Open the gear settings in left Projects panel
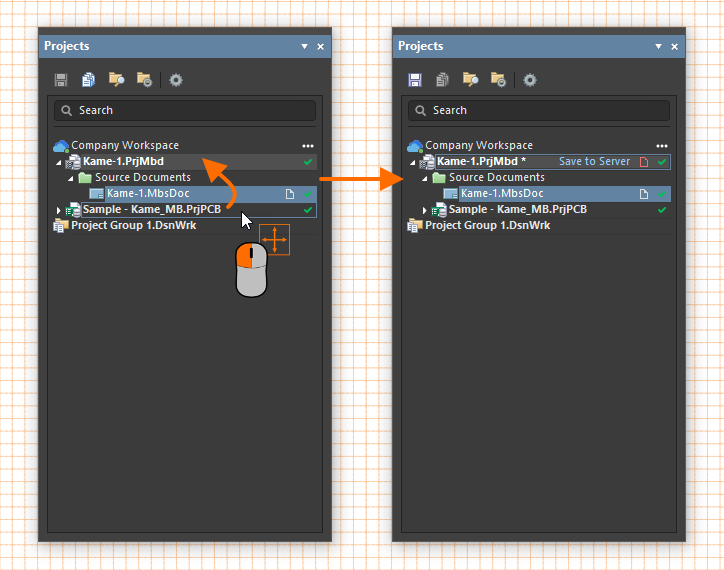The width and height of the screenshot is (724, 570). click(176, 80)
